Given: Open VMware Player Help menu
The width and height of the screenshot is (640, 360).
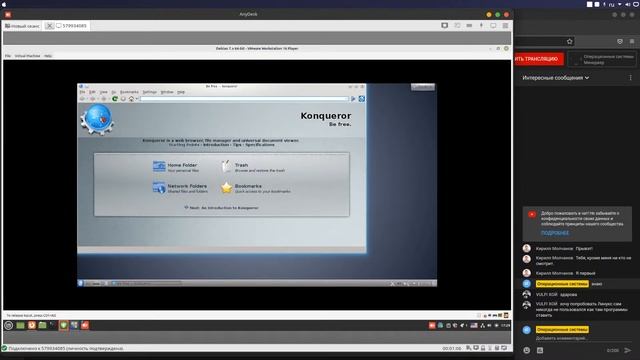Looking at the screenshot, I should [x=48, y=56].
